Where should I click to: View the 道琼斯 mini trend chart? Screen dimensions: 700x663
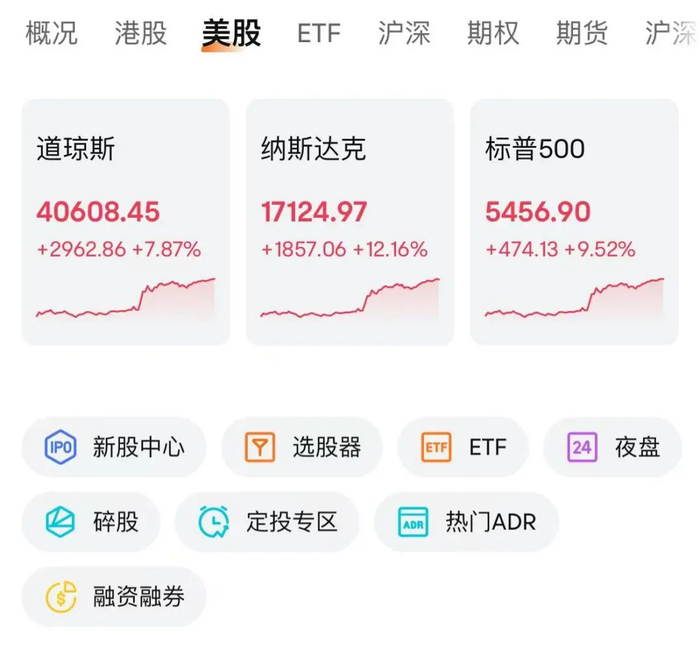[126, 300]
